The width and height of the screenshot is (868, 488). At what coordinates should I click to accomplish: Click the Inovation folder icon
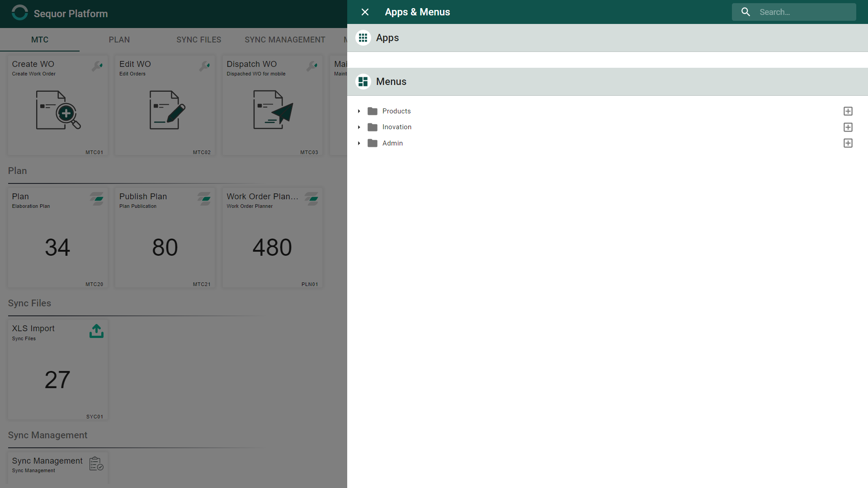pos(373,127)
